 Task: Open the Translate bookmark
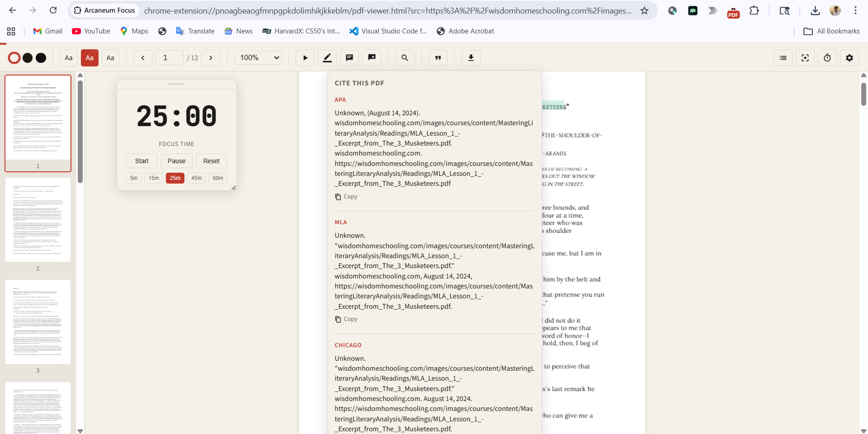(195, 31)
